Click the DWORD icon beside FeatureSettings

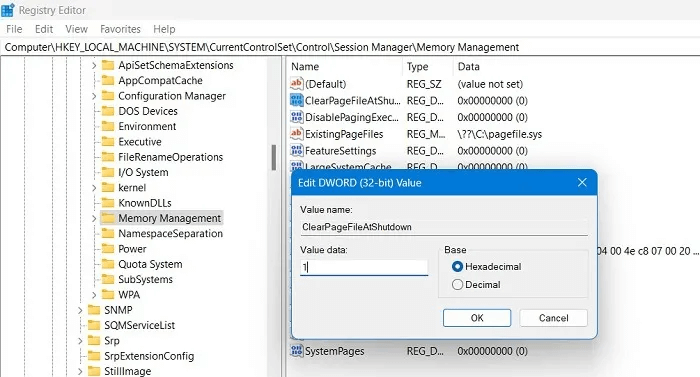click(296, 151)
